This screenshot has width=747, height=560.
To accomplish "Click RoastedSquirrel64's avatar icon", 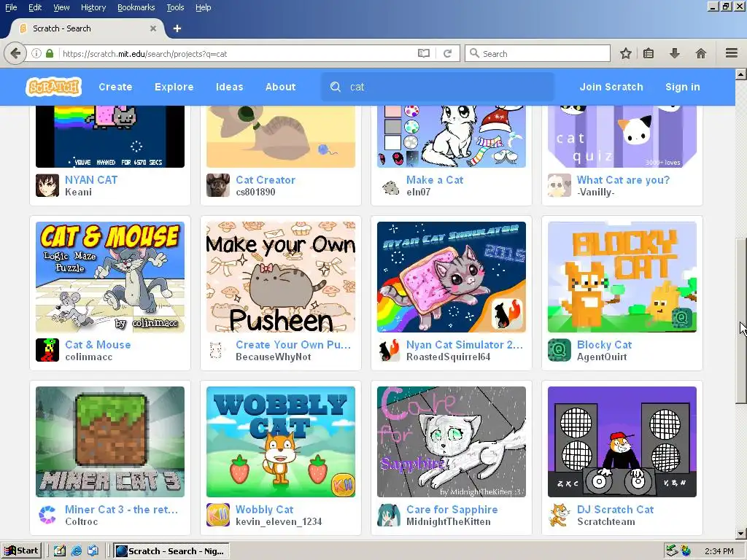I will [x=389, y=350].
